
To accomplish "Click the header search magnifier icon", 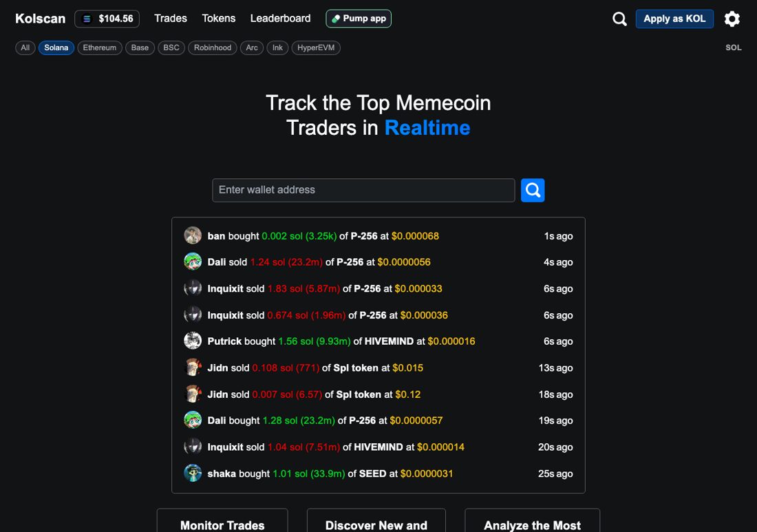I will (619, 19).
